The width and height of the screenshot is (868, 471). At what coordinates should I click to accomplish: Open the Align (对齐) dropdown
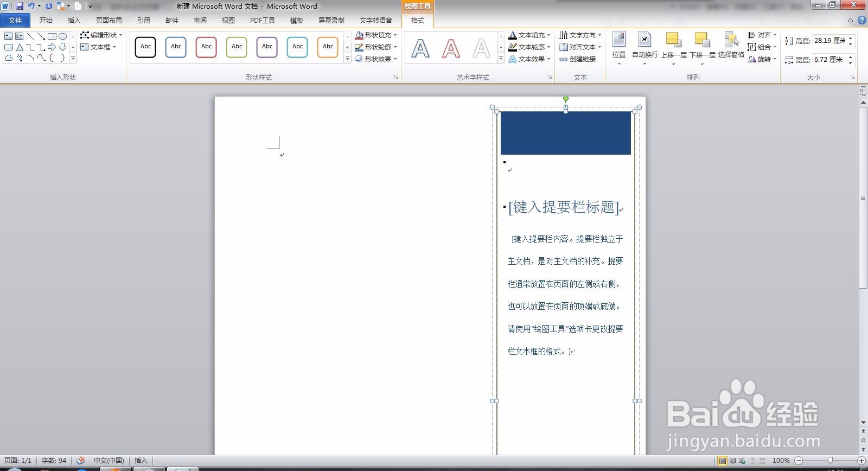[x=762, y=35]
